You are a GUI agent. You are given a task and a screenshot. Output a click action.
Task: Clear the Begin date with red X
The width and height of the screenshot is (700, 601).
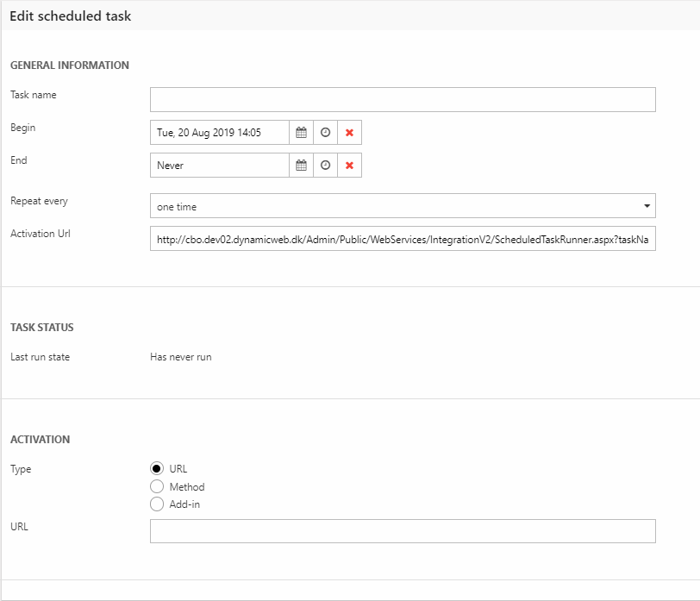click(349, 133)
